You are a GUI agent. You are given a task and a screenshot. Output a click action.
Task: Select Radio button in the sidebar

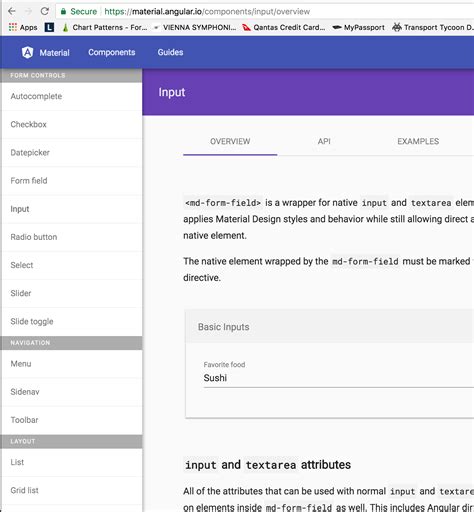[71, 237]
